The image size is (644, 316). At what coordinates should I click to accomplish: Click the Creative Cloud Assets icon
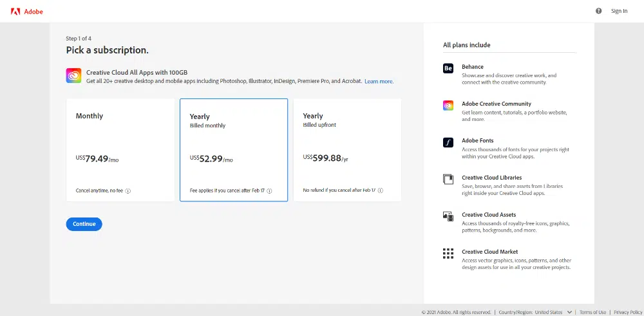(x=448, y=216)
